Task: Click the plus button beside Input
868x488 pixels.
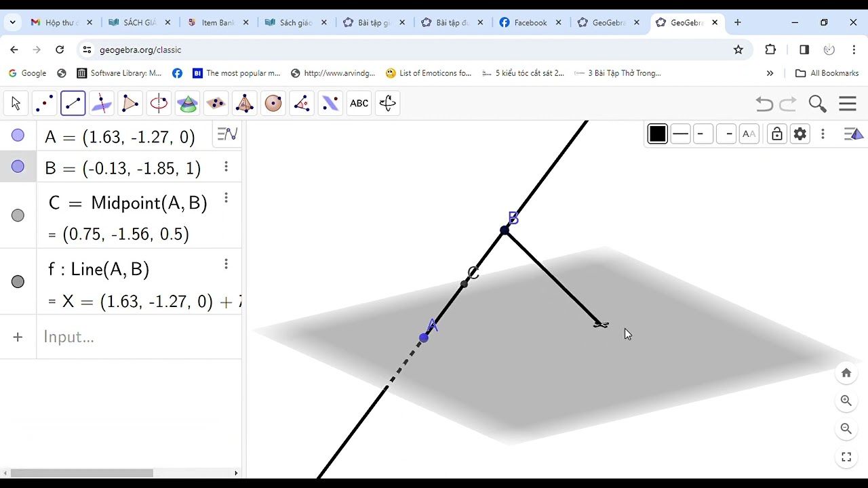Action: tap(18, 337)
